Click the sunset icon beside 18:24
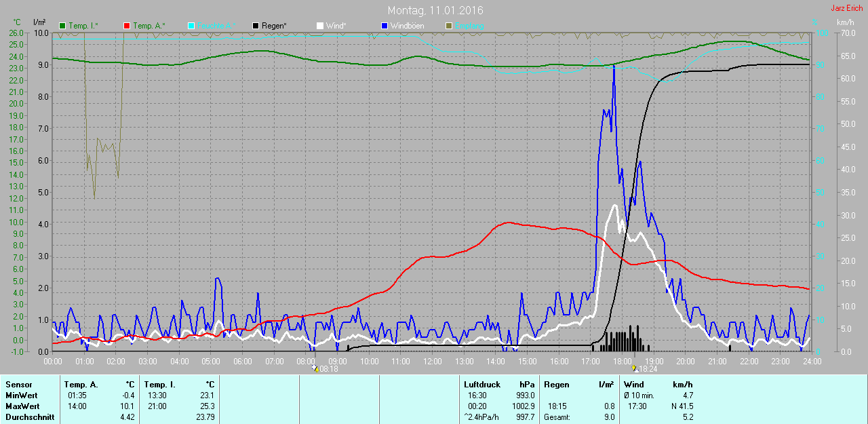Screen dimensions: 868x424 point(635,369)
